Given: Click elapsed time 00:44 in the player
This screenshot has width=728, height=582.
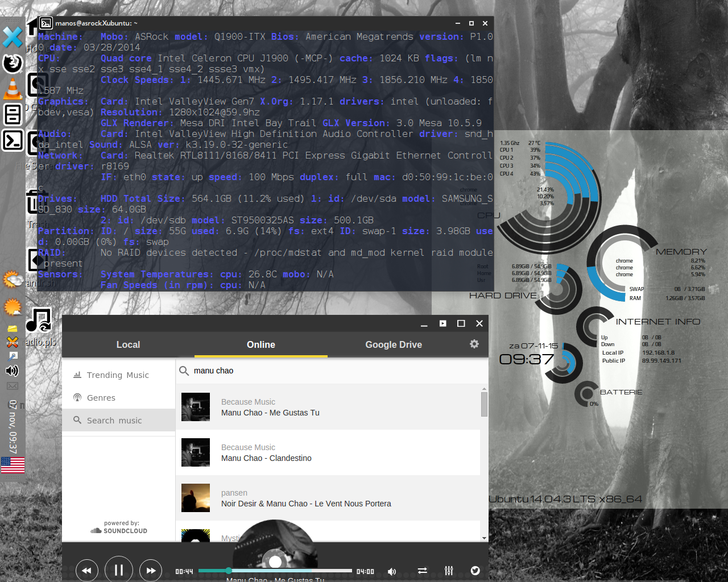Looking at the screenshot, I should [184, 572].
